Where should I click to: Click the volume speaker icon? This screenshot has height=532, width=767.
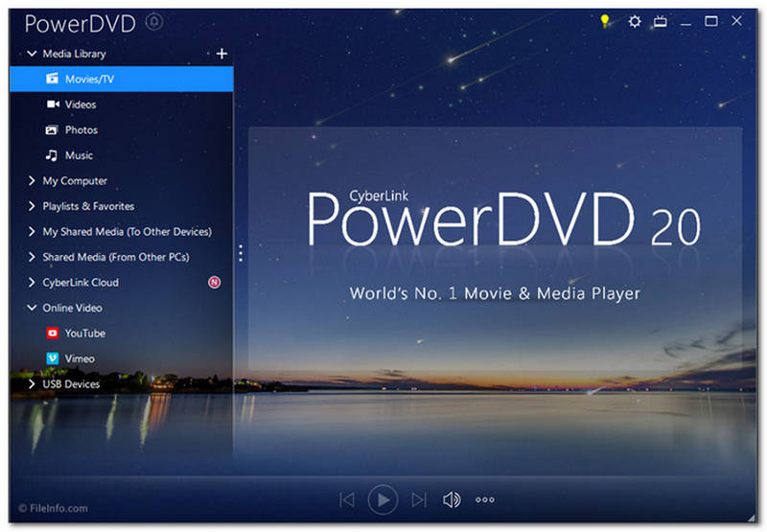[452, 499]
